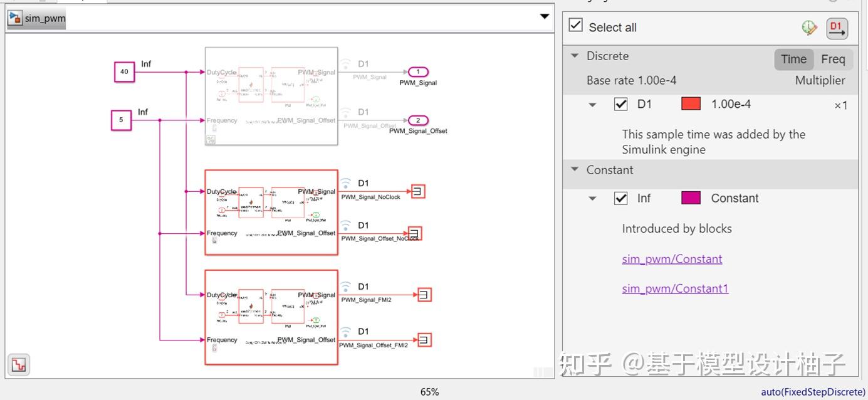Open the canvas dropdown arrow above the model

(544, 16)
